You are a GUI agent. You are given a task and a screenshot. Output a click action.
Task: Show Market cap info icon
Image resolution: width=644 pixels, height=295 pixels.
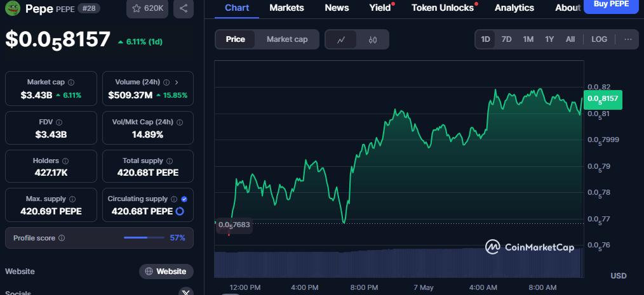click(71, 82)
